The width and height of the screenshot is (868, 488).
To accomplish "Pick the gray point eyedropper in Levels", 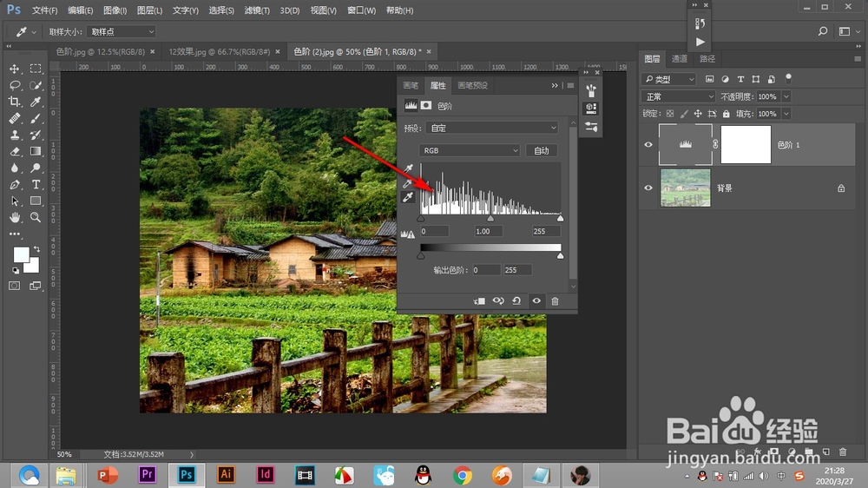I will pyautogui.click(x=409, y=183).
